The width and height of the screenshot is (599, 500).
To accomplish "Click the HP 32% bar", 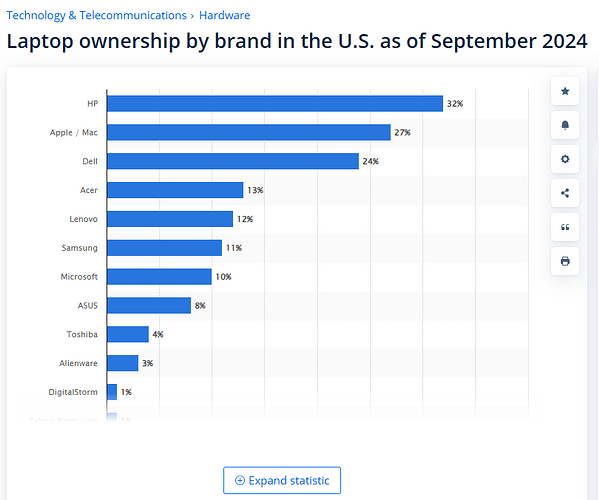I will (x=275, y=104).
